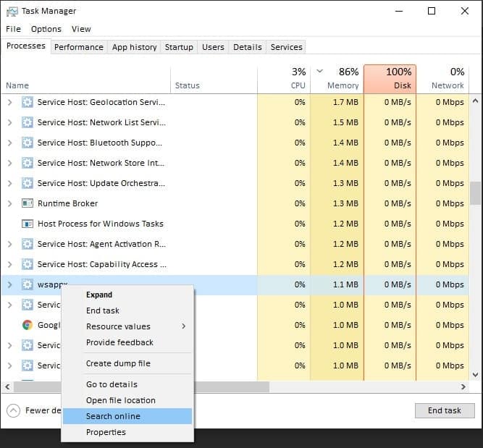The height and width of the screenshot is (448, 483).
Task: Select the Host Process for Windows Tasks name
Action: [x=101, y=224]
